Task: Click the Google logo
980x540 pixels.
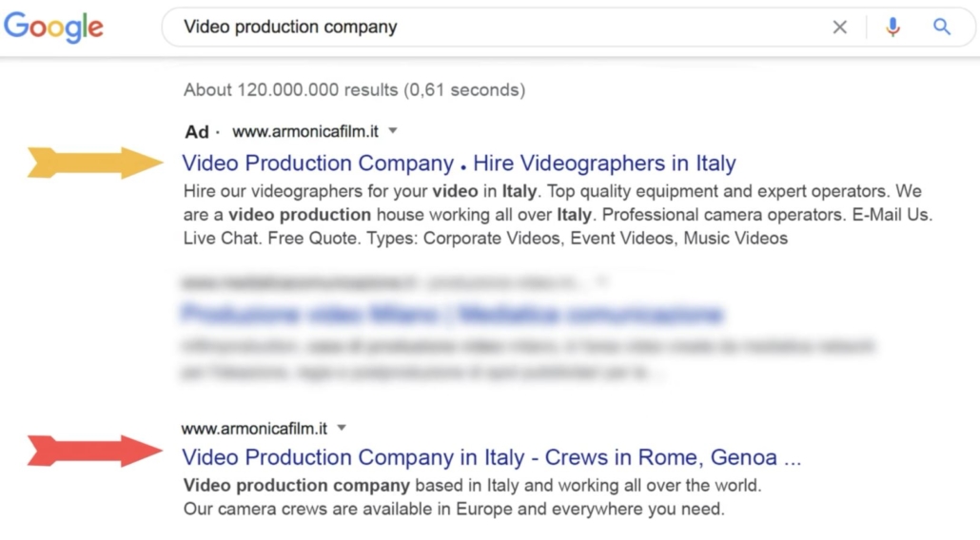Action: (x=53, y=27)
